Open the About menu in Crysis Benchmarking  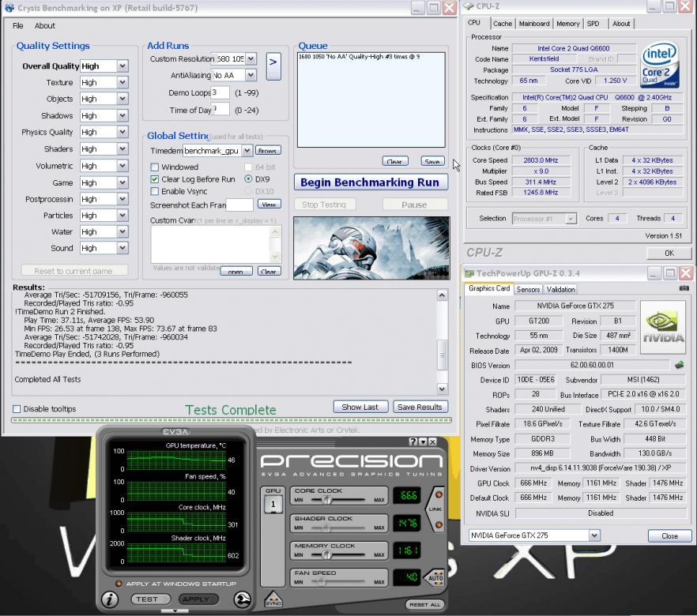click(45, 26)
